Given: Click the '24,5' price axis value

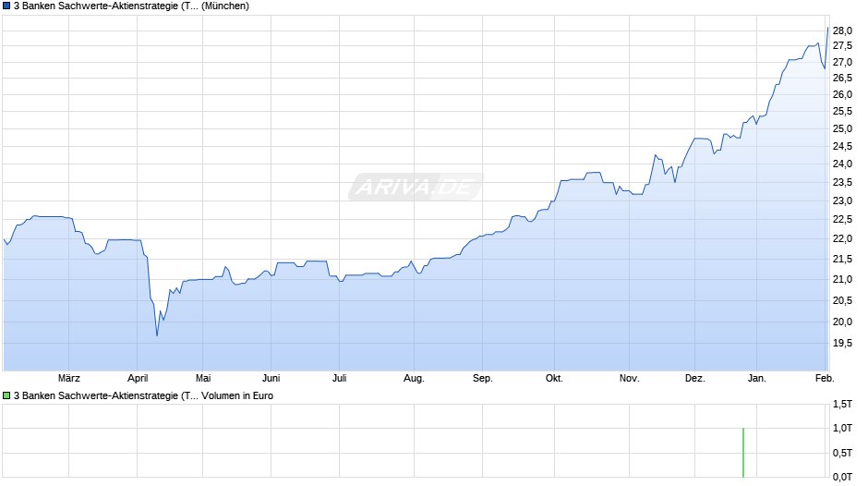Looking at the screenshot, I should click(842, 147).
